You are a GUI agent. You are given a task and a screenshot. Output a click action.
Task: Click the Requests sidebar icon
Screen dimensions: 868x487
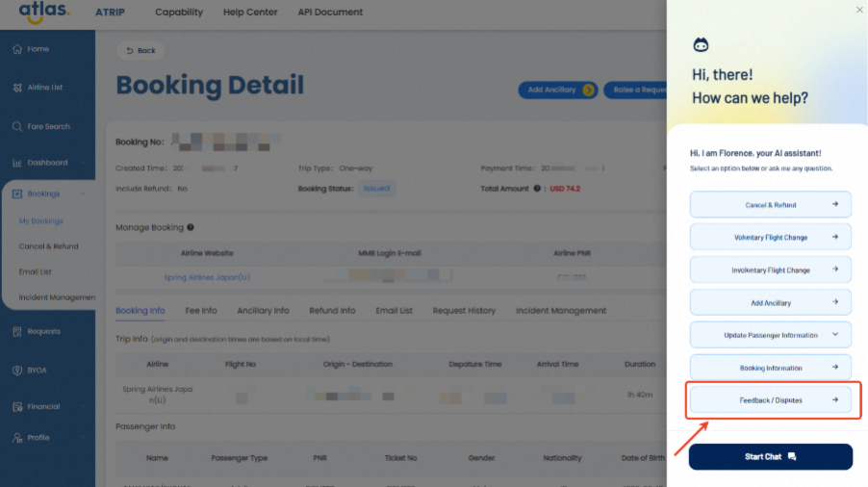17,332
